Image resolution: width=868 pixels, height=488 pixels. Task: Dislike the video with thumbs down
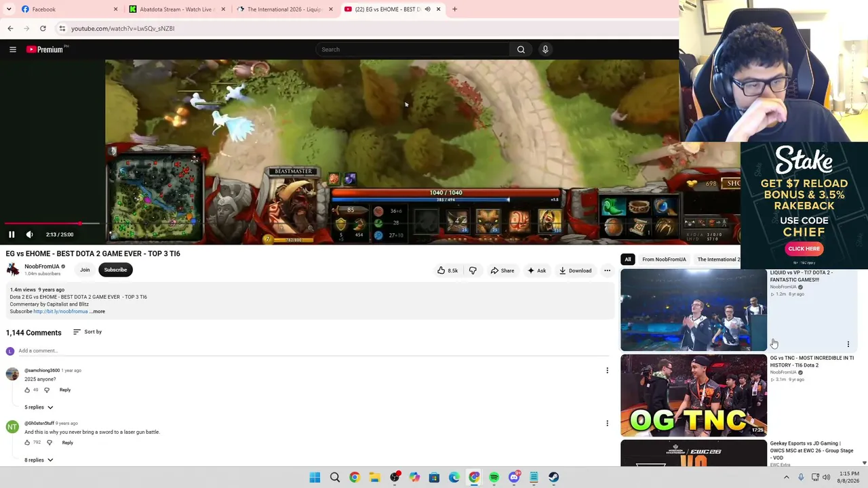(473, 270)
